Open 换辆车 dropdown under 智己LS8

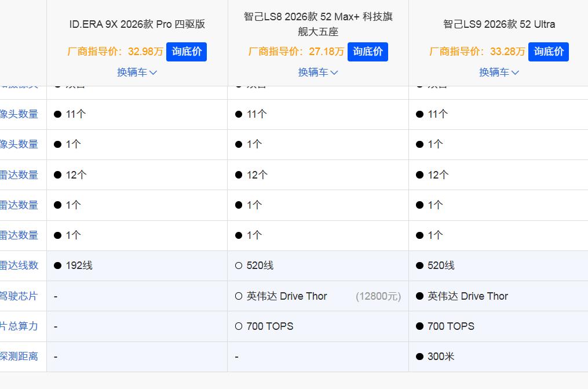click(x=318, y=72)
